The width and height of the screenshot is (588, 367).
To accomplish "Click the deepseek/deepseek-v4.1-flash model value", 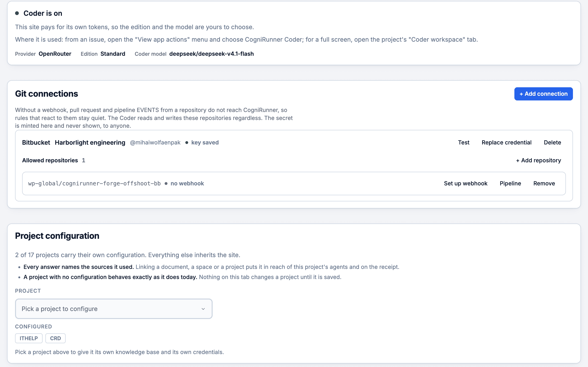I will coord(211,54).
